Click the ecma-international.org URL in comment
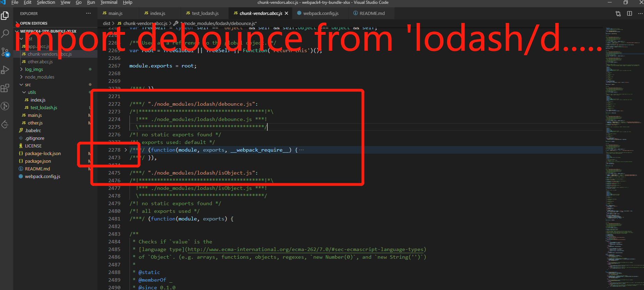 coord(306,249)
